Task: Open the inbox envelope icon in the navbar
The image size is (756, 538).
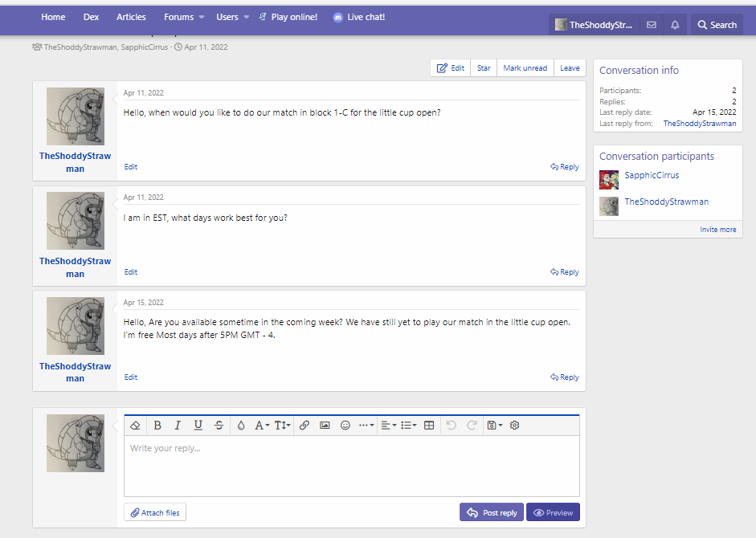Action: [x=652, y=25]
